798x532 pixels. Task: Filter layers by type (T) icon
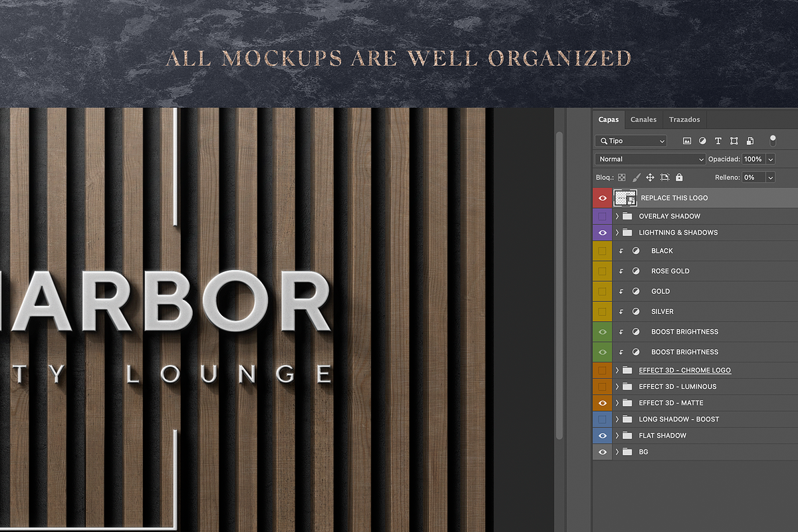(x=718, y=141)
